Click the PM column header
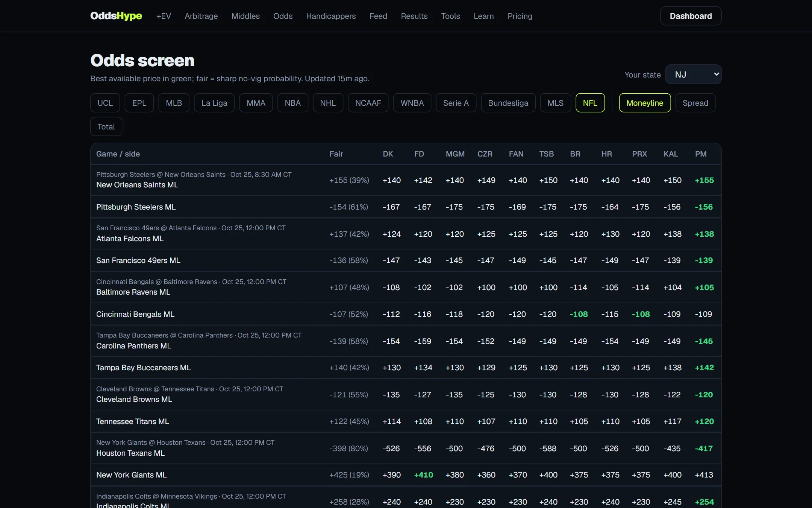 point(701,154)
